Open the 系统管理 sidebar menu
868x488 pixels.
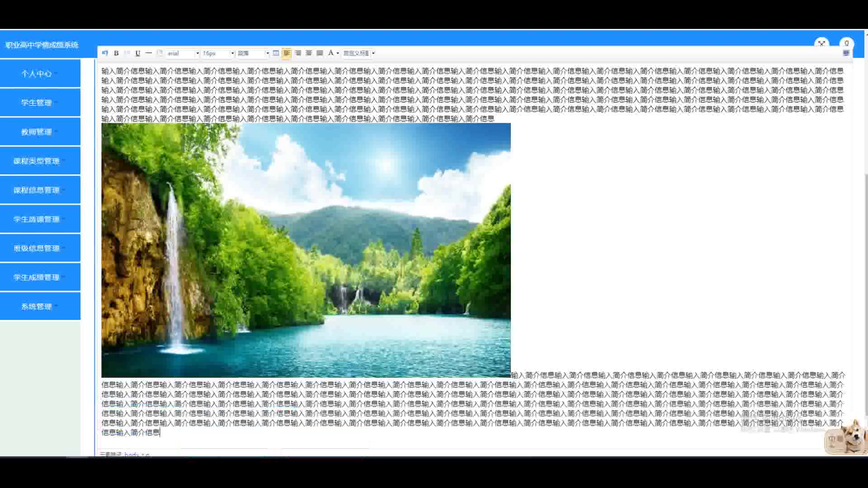tap(40, 306)
